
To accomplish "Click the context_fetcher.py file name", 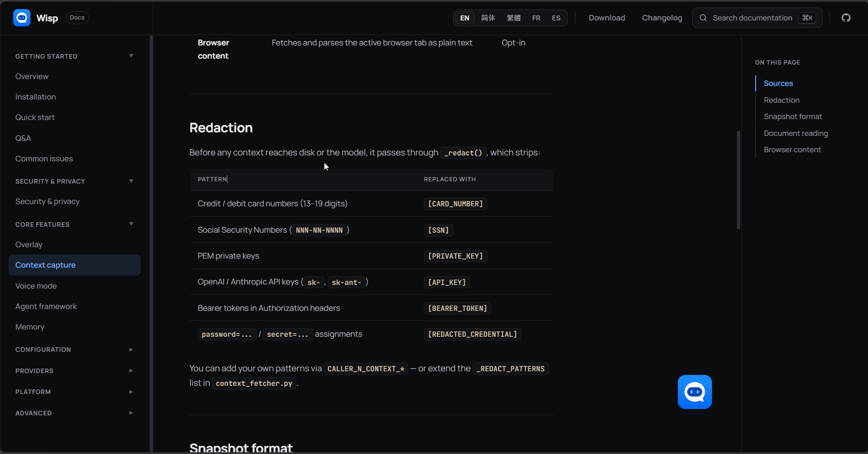I will 254,383.
